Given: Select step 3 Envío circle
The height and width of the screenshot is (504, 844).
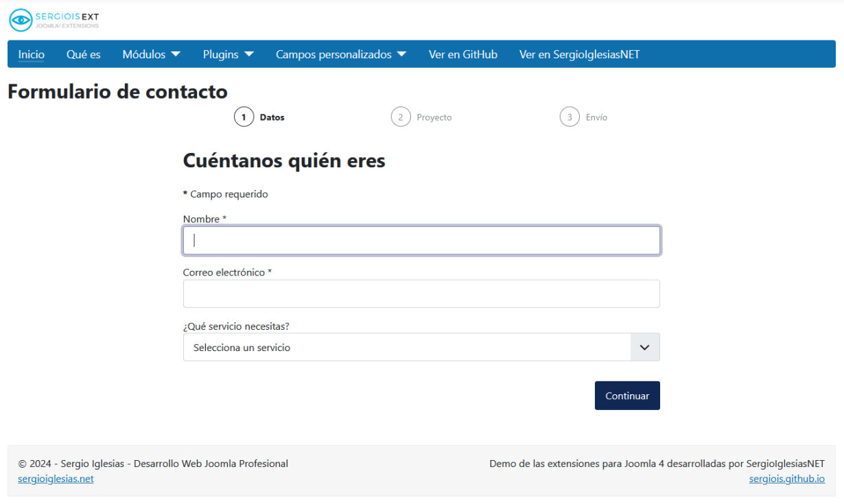Looking at the screenshot, I should [570, 117].
